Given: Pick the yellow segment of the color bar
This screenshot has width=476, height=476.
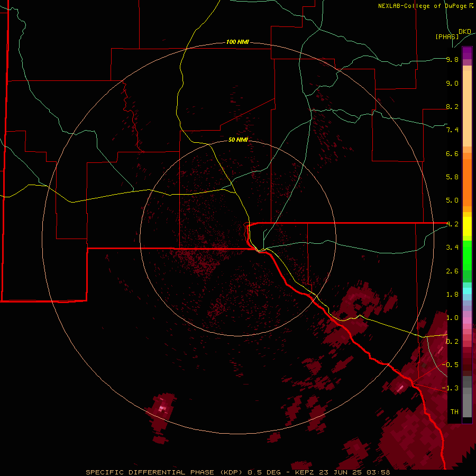Looking at the screenshot, I should [467, 226].
